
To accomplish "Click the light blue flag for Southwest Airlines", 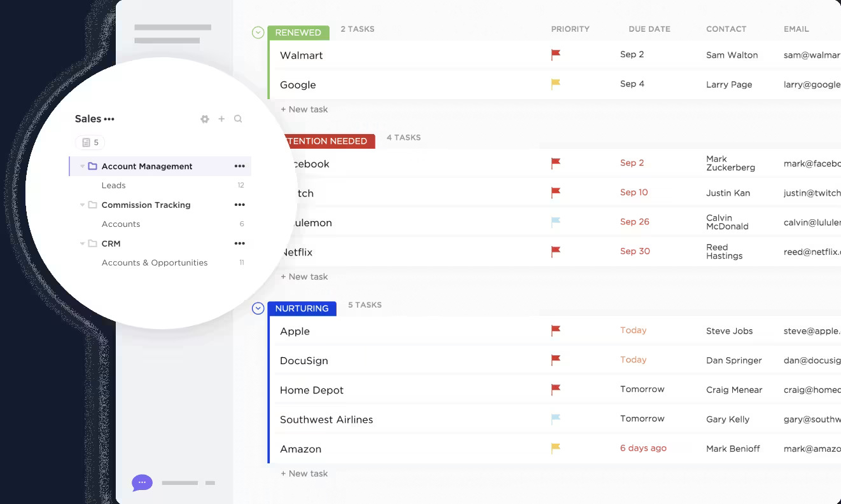I will [556, 419].
